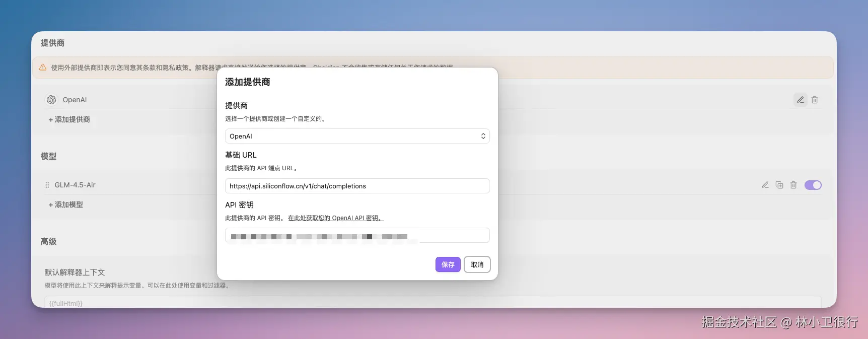Viewport: 868px width, 339px height.
Task: Open the OpenAI provider dropdown in dialog
Action: click(357, 136)
